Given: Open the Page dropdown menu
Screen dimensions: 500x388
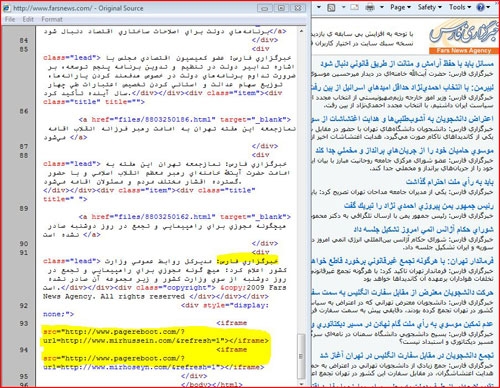Looking at the screenshot, I should pos(400,7).
